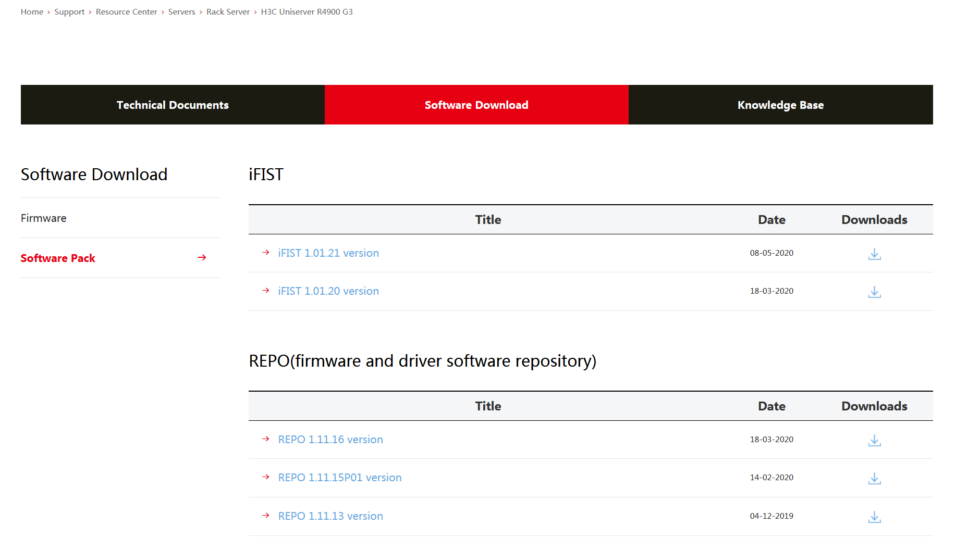Navigate to Servers breadcrumb link
This screenshot has width=980, height=550.
tap(181, 11)
